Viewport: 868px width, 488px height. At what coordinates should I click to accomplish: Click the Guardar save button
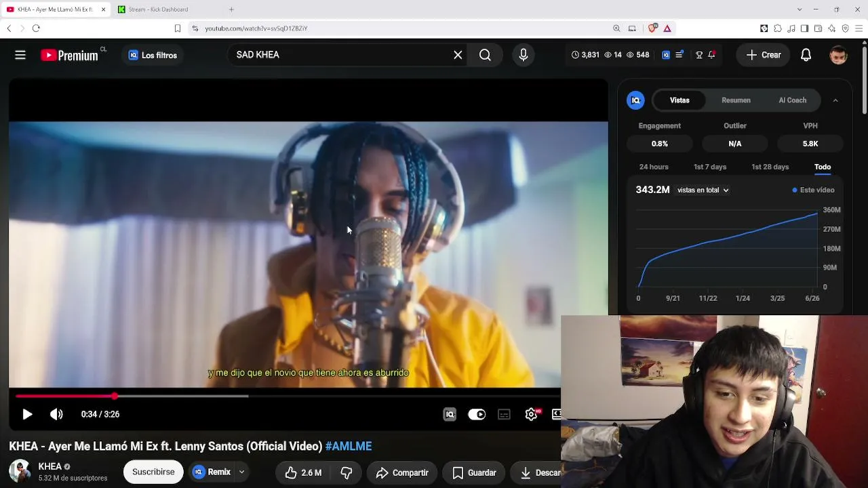pyautogui.click(x=475, y=472)
